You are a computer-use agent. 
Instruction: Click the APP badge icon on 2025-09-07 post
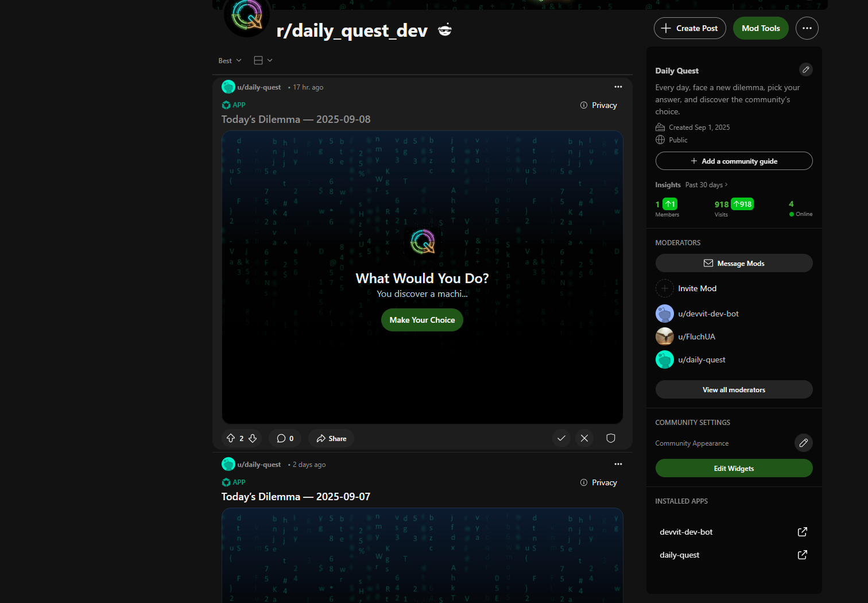click(226, 482)
